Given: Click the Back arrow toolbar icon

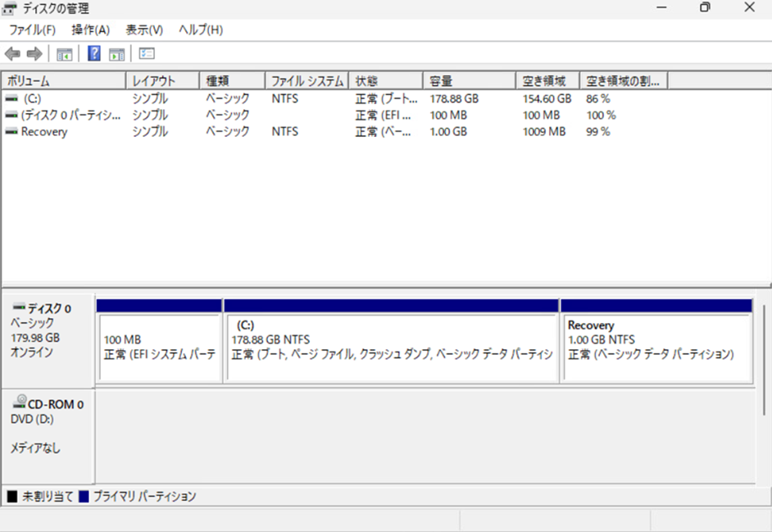Looking at the screenshot, I should coord(13,54).
